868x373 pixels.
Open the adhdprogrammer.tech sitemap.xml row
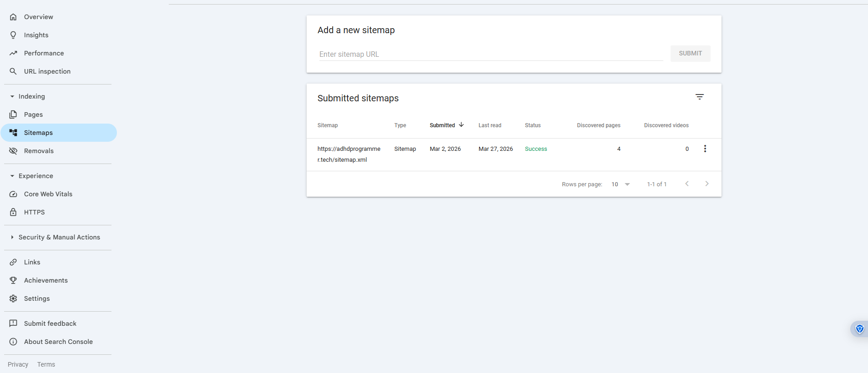point(349,154)
